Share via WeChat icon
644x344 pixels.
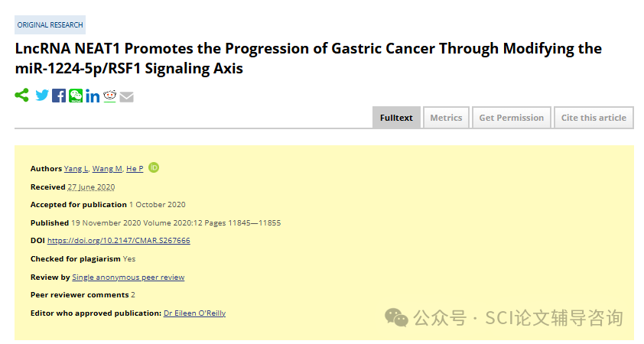76,96
